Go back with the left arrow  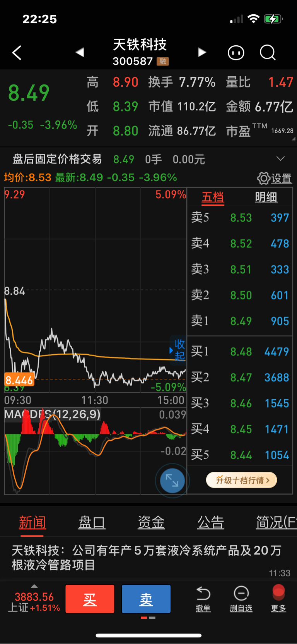coord(17,53)
